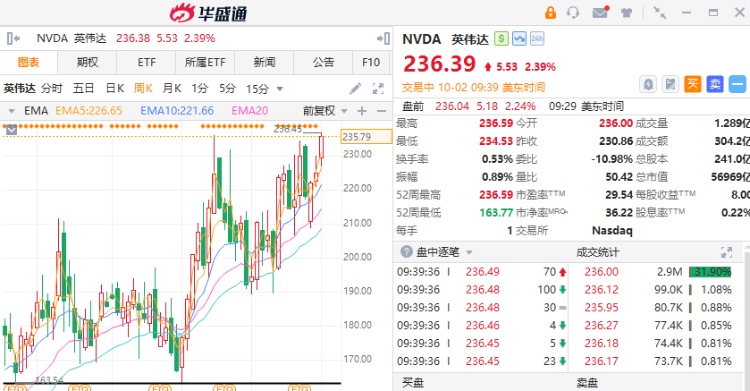
Task: Click the 买盘 label
Action: (412, 383)
